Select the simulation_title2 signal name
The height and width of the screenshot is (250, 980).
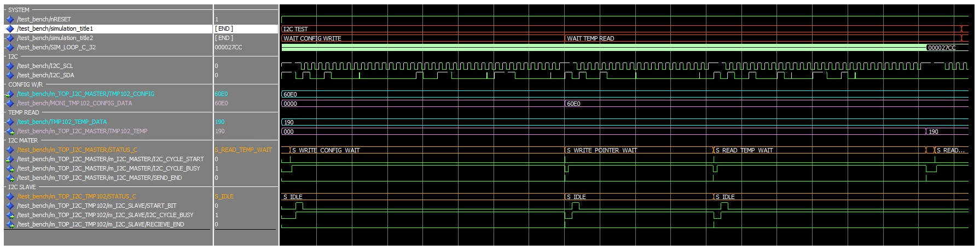tap(55, 38)
